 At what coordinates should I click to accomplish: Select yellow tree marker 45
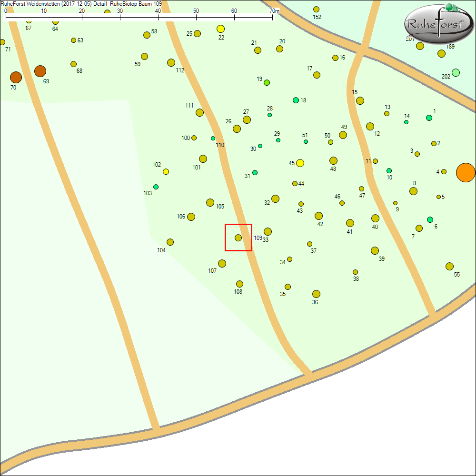tap(300, 163)
